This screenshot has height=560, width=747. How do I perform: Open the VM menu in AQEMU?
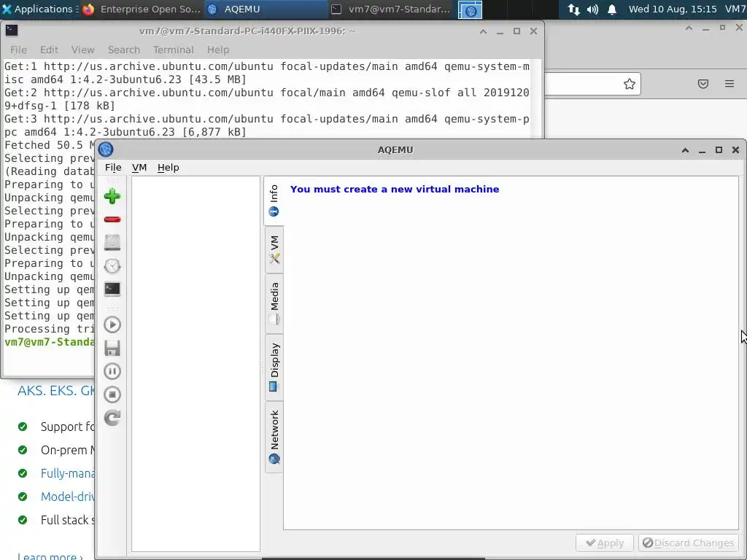(x=139, y=167)
